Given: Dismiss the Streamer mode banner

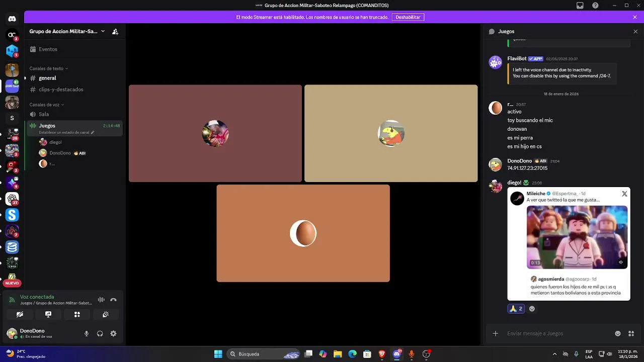Looking at the screenshot, I should click(635, 17).
